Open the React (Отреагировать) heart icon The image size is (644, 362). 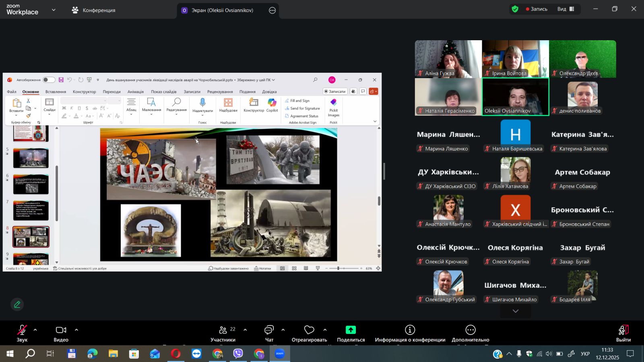309,330
